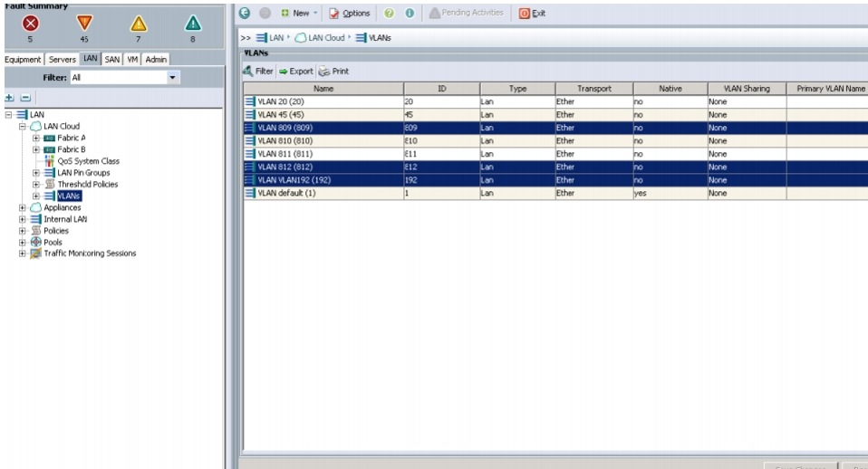
Task: Click the warning faults teal triangle icon
Action: pyautogui.click(x=195, y=25)
